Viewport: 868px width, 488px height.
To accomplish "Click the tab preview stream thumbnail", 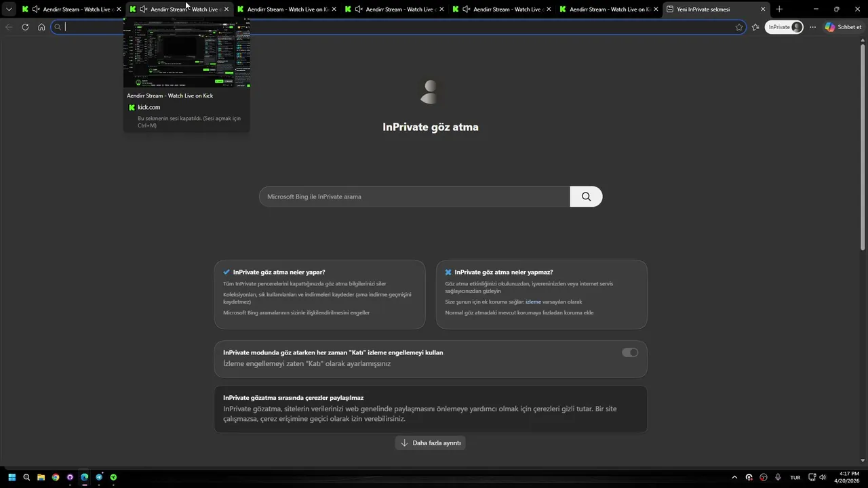I will (186, 53).
